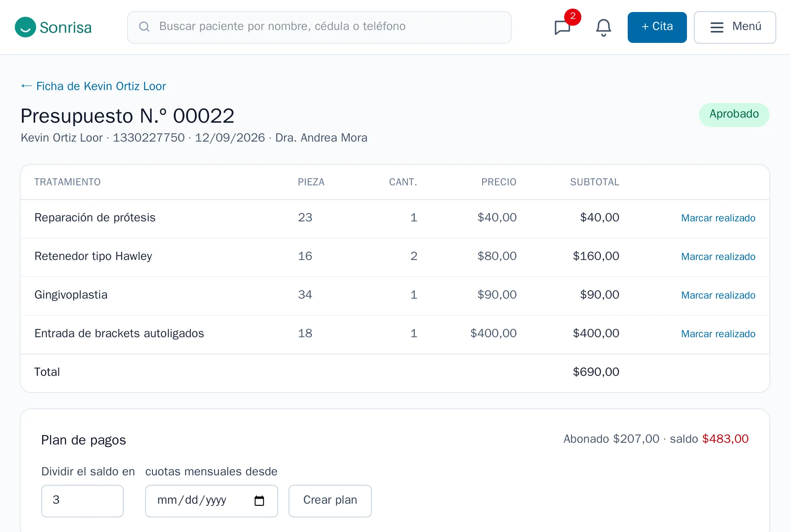This screenshot has height=532, width=790.
Task: Focus the patient search field
Action: click(x=319, y=27)
